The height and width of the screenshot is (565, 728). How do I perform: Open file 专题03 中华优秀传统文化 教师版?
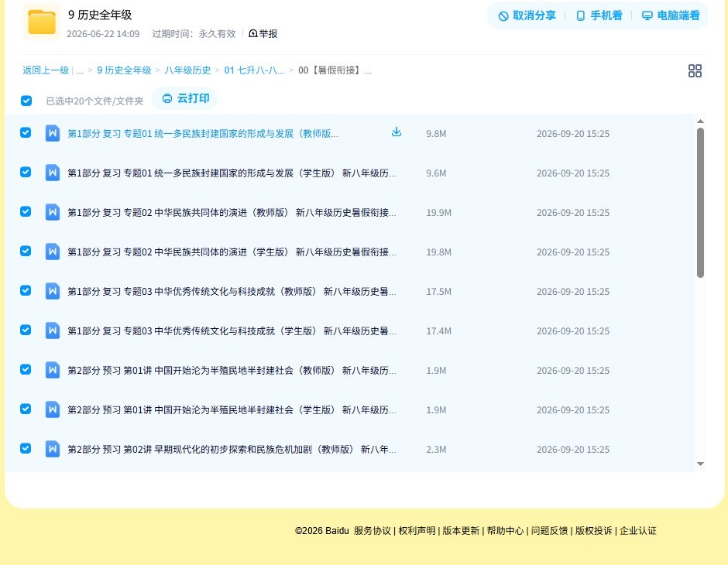pos(232,291)
